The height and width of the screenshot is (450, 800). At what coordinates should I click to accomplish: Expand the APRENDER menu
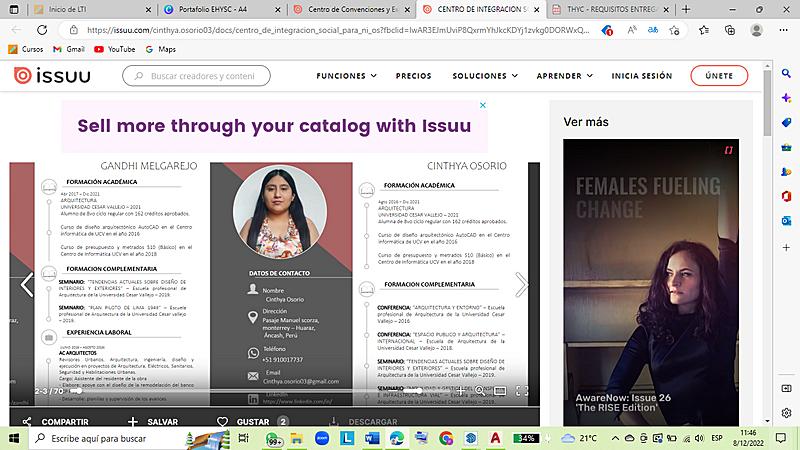click(x=564, y=76)
